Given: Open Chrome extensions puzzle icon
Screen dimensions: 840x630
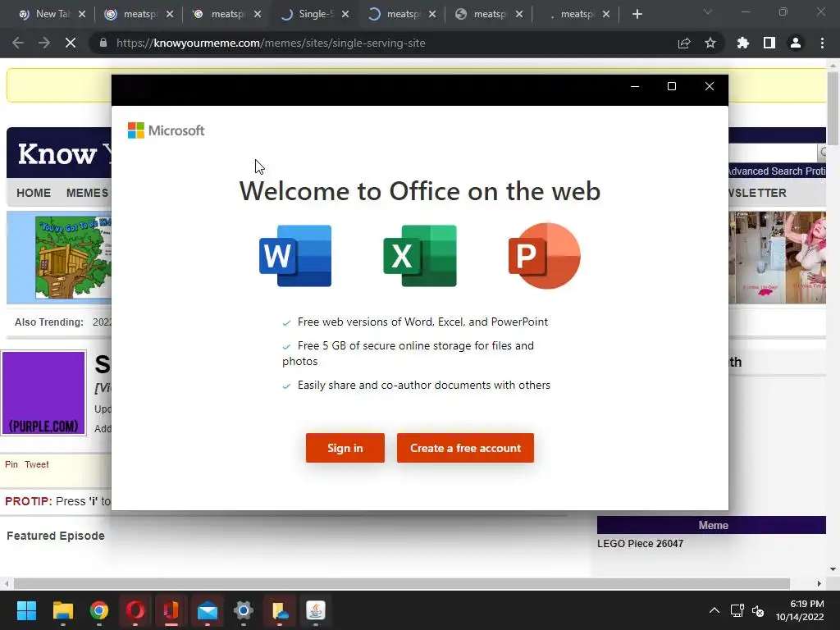Looking at the screenshot, I should click(743, 43).
